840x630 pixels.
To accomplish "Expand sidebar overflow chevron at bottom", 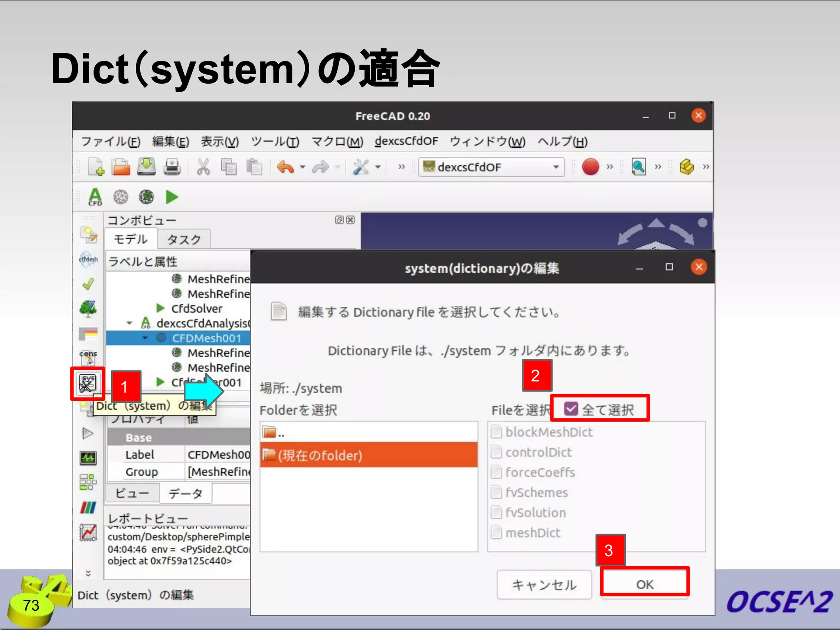I will point(88,573).
